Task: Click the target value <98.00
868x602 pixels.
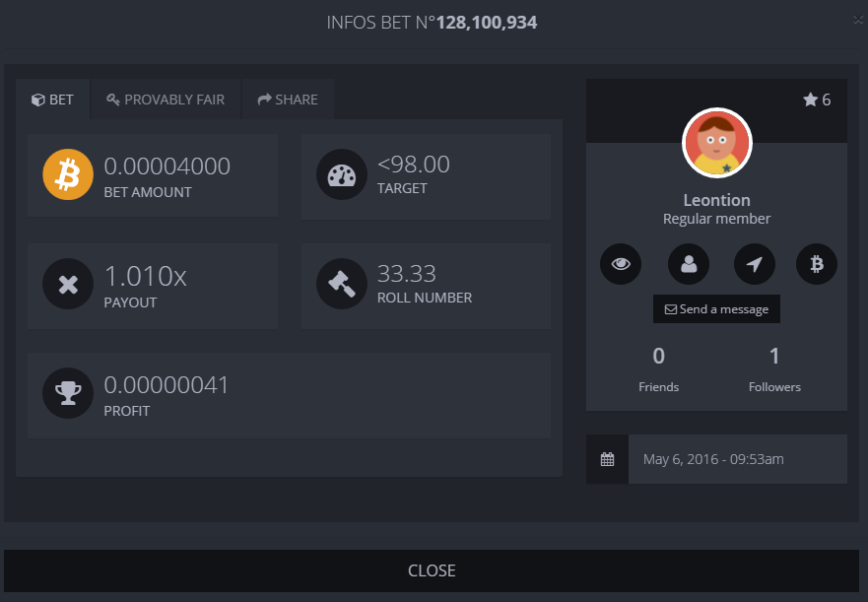Action: tap(414, 165)
